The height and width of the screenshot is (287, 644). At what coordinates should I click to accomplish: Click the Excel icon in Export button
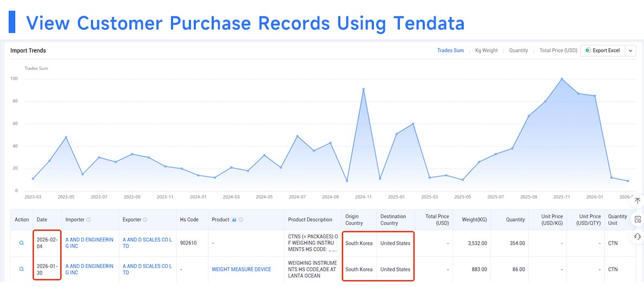pyautogui.click(x=588, y=50)
